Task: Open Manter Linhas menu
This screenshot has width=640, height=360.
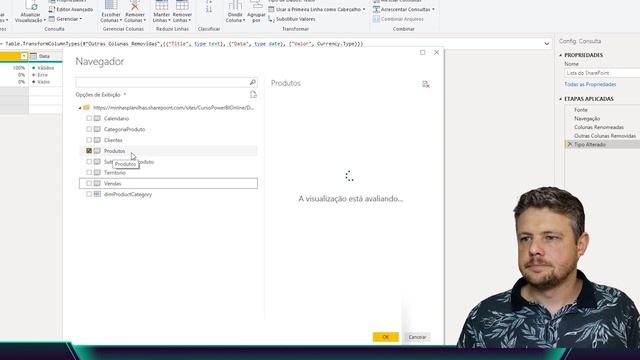Action: point(162,12)
